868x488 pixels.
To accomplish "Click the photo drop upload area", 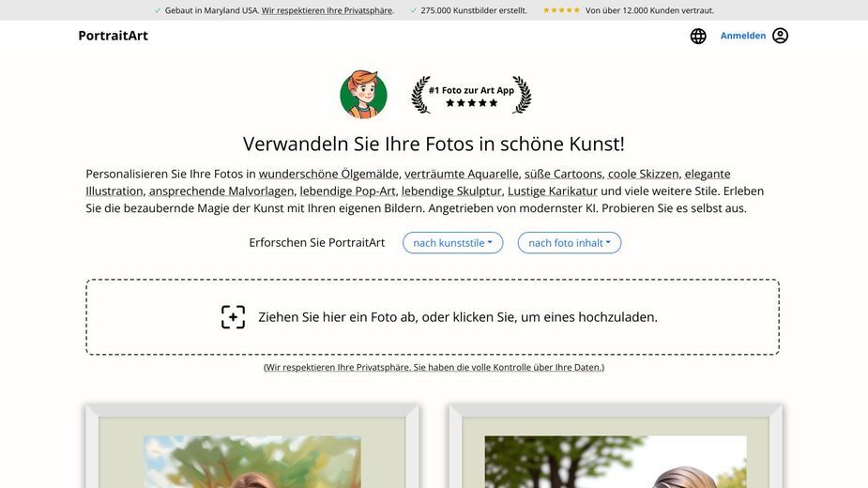I will (433, 317).
